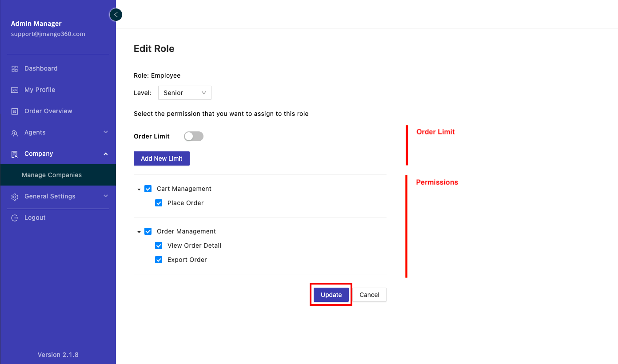Open the Level dropdown showing Senior
The width and height of the screenshot is (618, 364).
click(185, 93)
